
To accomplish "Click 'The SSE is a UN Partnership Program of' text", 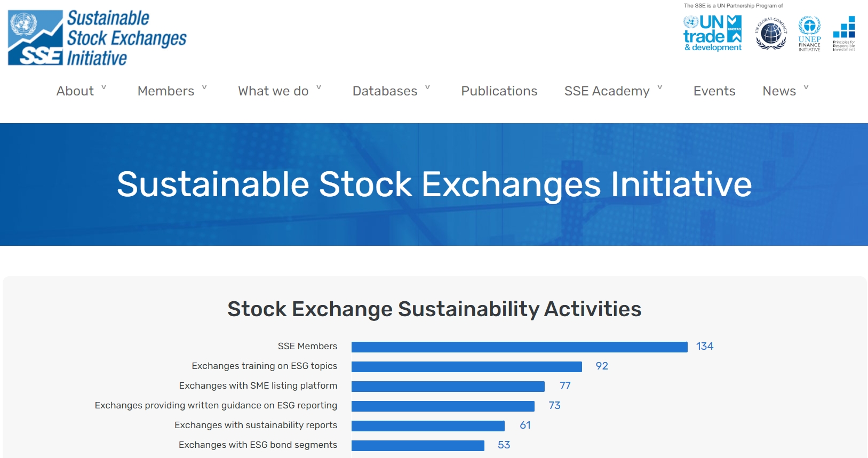I will [734, 6].
